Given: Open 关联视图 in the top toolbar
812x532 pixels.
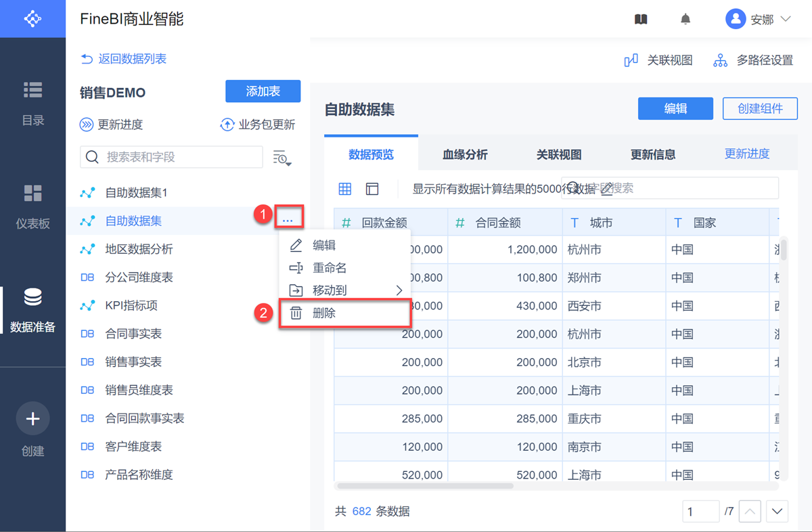Looking at the screenshot, I should click(658, 60).
